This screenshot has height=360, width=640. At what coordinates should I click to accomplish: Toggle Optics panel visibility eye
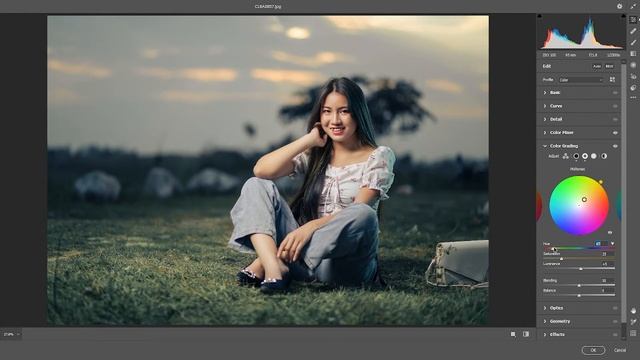[615, 308]
